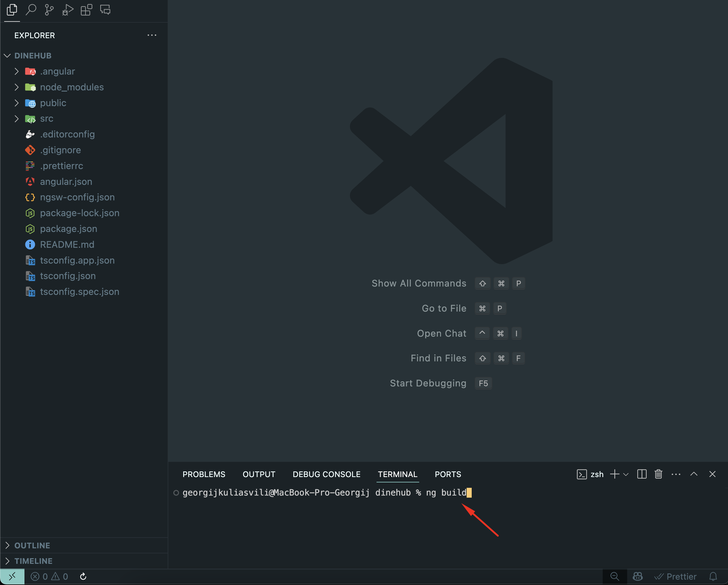Click the Find in Files shortcut hint

click(468, 358)
